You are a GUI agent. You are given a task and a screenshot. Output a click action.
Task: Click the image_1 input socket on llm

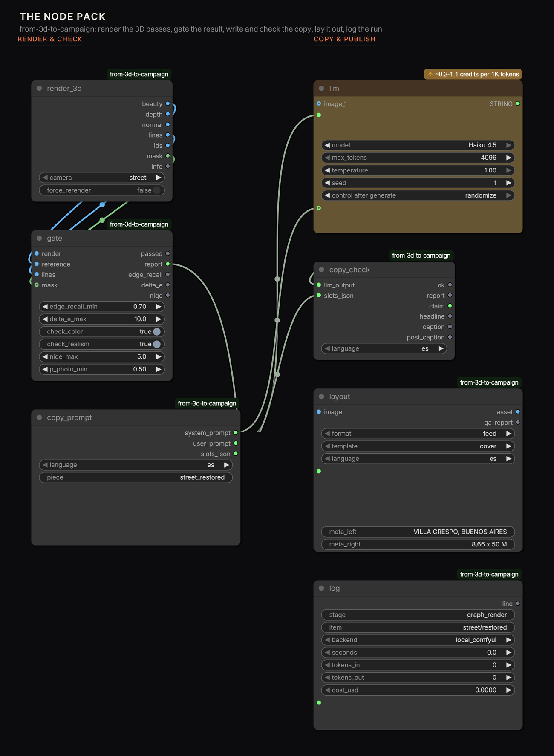(x=319, y=103)
